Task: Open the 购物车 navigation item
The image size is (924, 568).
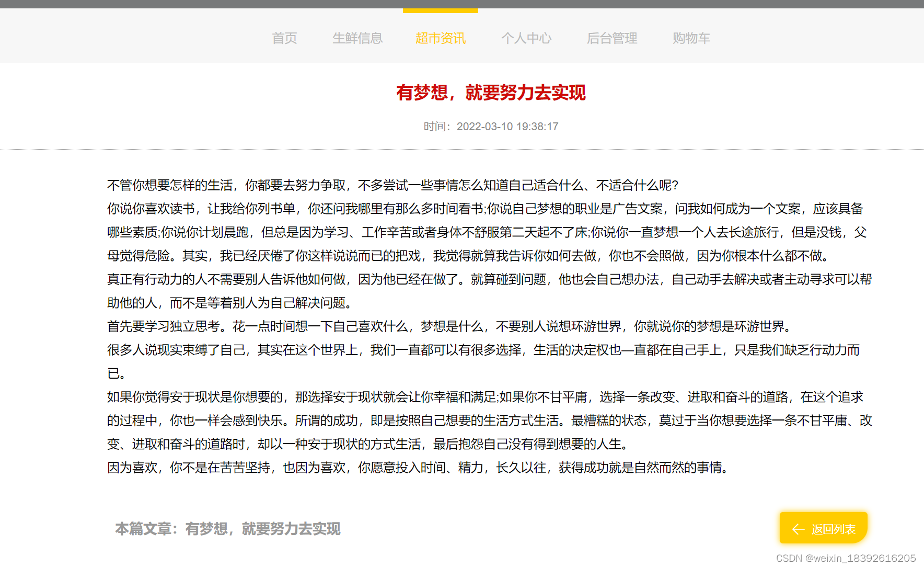Action: click(x=691, y=38)
